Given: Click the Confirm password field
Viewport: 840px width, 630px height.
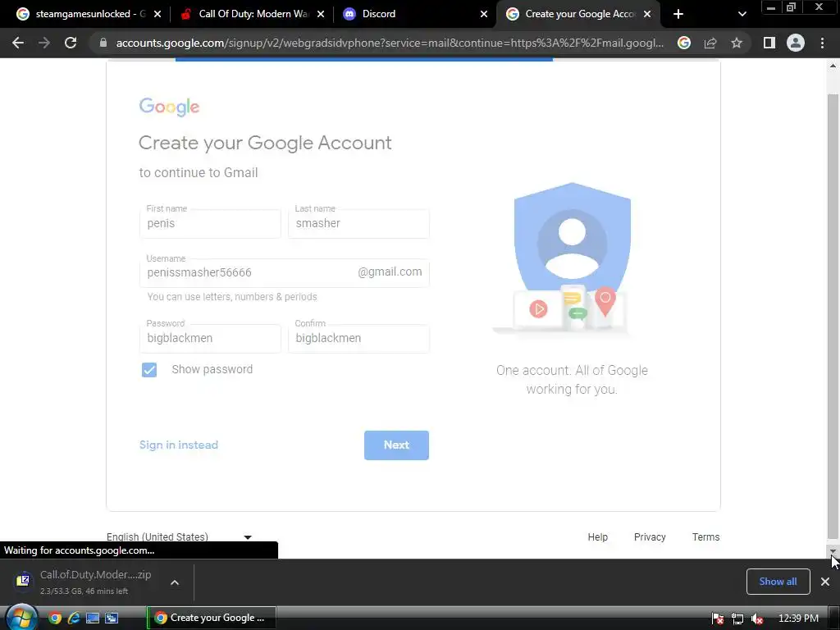Looking at the screenshot, I should [358, 338].
